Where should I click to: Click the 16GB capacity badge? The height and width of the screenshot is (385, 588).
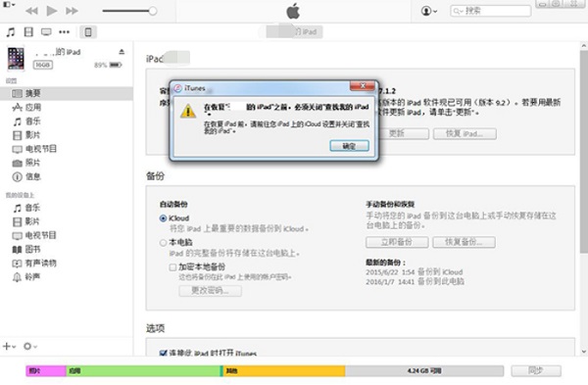tap(43, 65)
